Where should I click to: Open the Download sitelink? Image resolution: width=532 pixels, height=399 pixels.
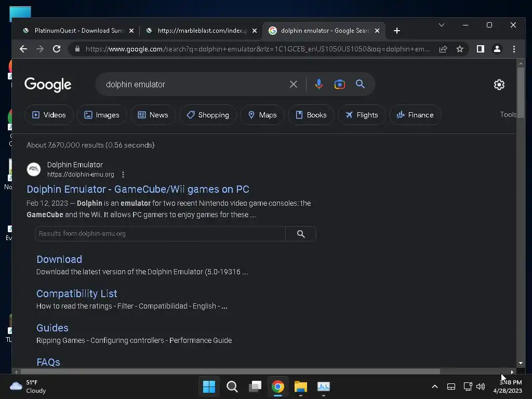click(59, 260)
